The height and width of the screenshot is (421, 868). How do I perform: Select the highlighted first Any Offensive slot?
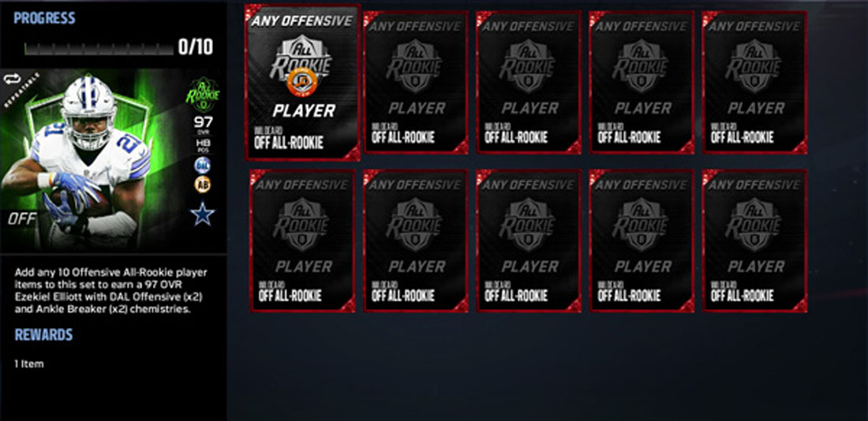[x=303, y=82]
